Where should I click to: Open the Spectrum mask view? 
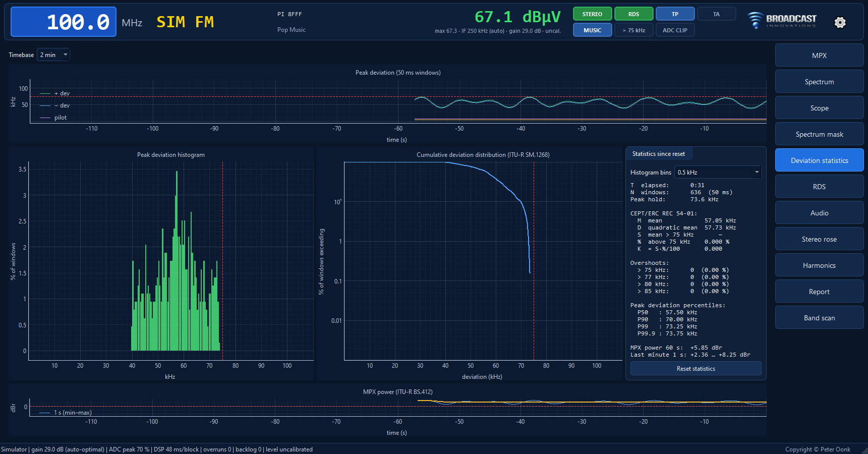coord(819,134)
